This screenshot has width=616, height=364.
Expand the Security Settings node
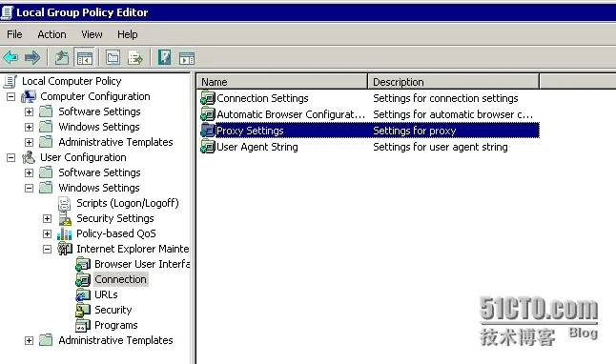pos(47,219)
